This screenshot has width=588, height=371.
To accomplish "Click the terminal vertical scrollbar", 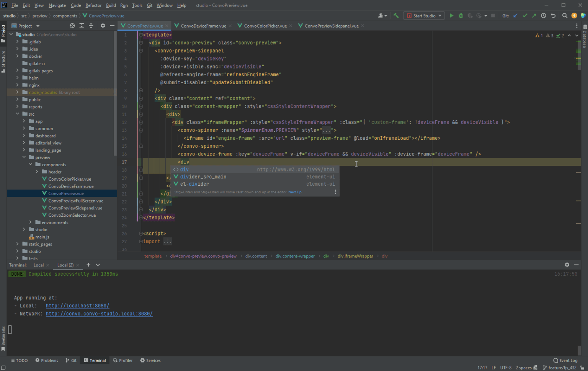I will pos(579,350).
